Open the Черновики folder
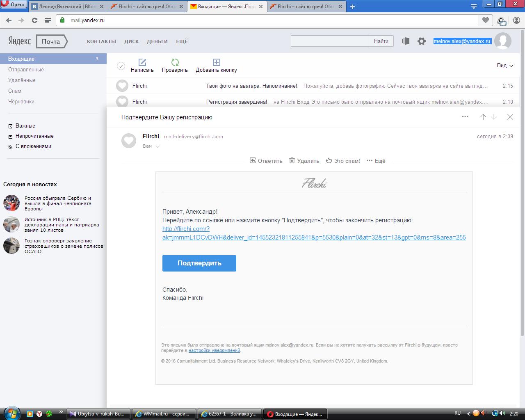 (x=21, y=101)
